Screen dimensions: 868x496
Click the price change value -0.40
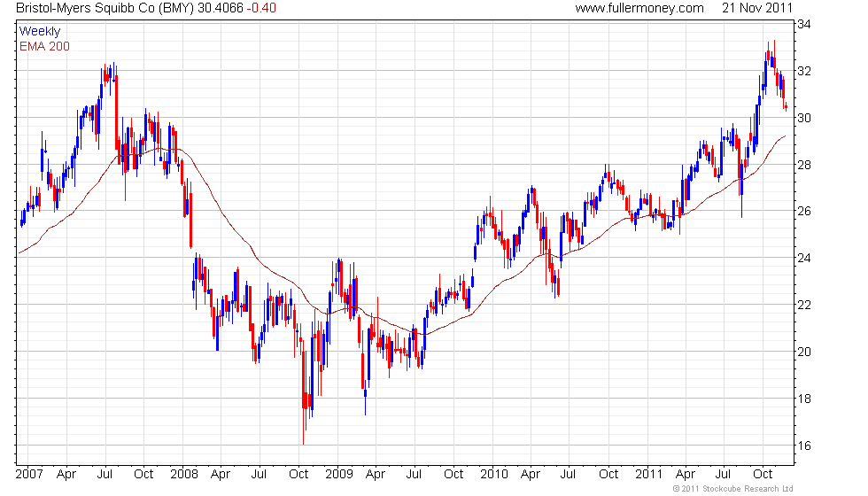coord(261,8)
